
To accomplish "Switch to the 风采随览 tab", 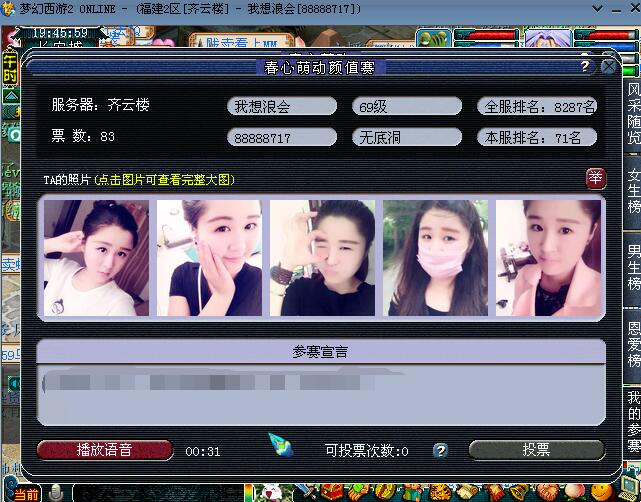I will [x=633, y=114].
